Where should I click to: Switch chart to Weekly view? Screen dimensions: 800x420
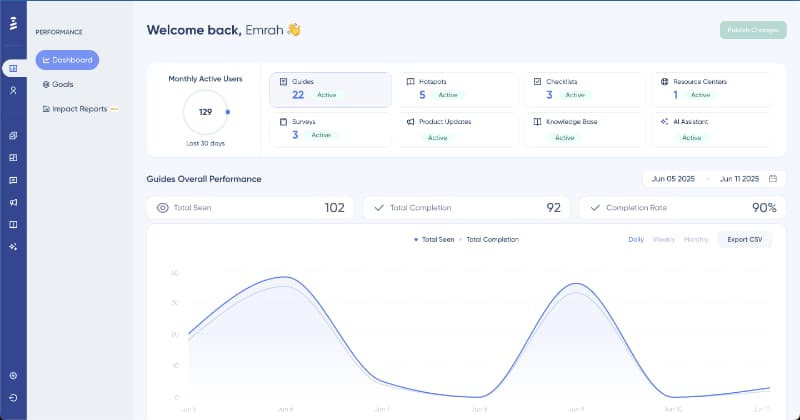(x=664, y=239)
